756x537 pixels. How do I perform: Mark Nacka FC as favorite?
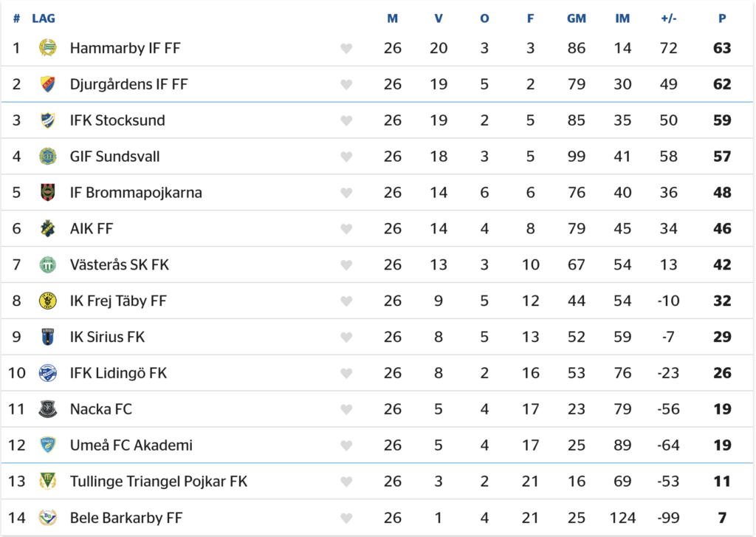(346, 409)
